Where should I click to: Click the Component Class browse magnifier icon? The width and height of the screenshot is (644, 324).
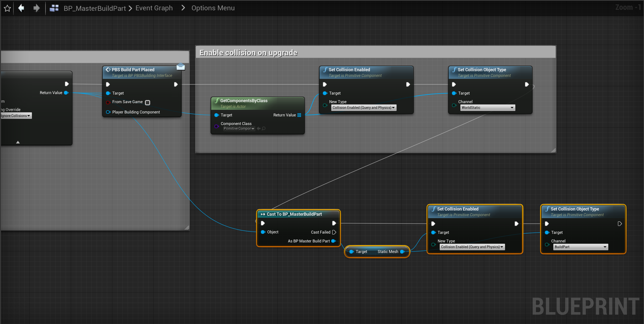[x=264, y=128]
